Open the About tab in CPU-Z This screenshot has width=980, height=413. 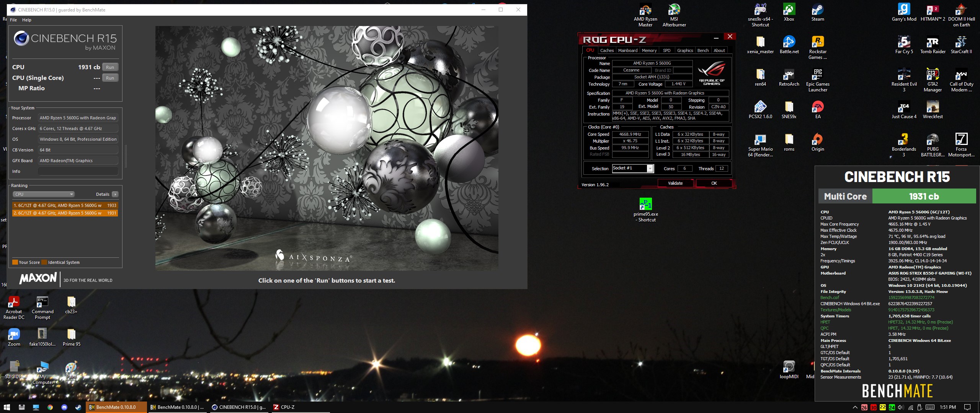click(719, 50)
